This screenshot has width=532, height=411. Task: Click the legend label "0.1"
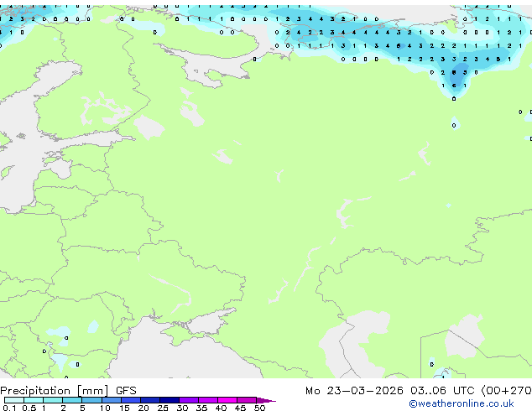tap(9, 408)
